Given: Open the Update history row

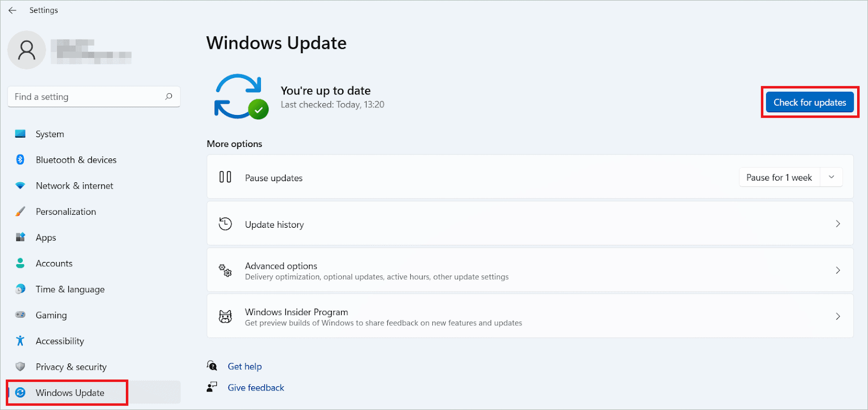Looking at the screenshot, I should [x=530, y=223].
